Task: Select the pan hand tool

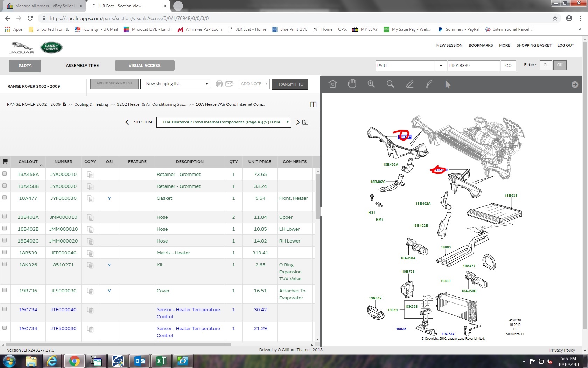Action: [x=352, y=84]
